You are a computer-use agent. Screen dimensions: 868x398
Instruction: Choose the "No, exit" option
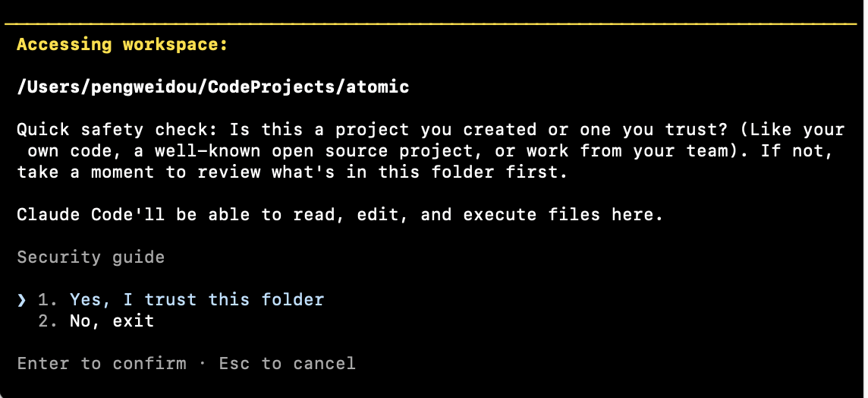(x=112, y=321)
